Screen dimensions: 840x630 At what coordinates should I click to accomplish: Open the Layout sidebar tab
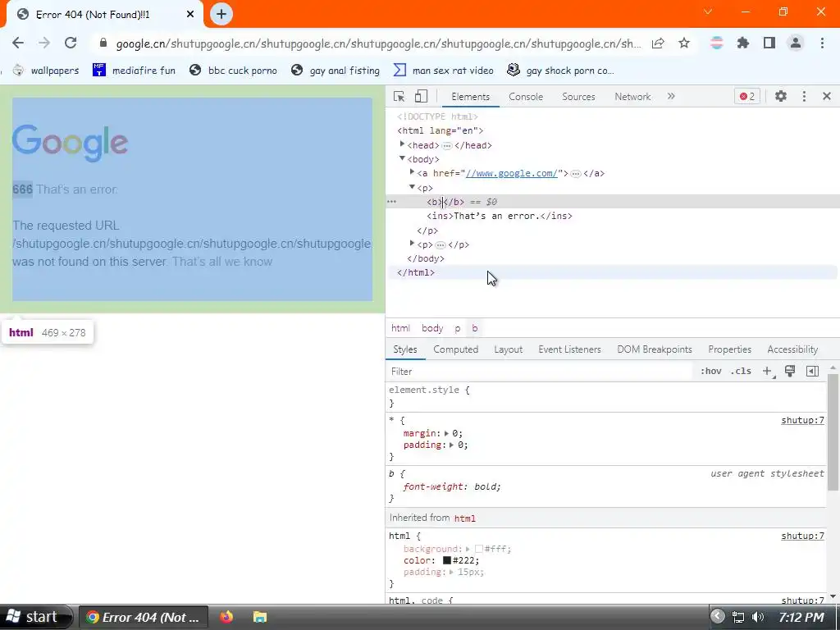click(508, 349)
